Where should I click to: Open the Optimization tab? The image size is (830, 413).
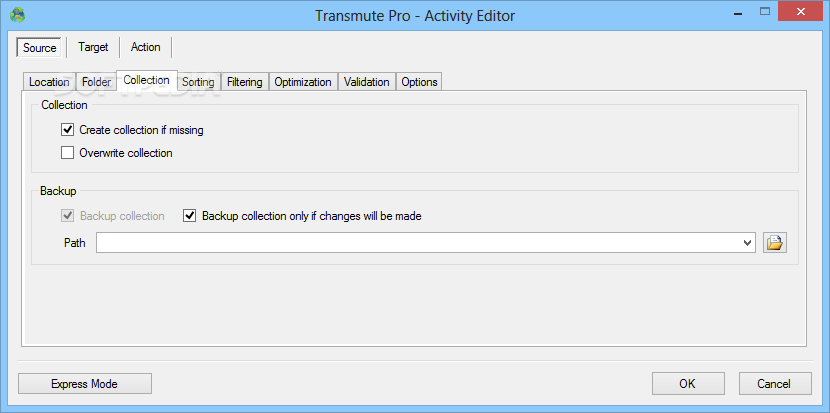click(x=303, y=82)
